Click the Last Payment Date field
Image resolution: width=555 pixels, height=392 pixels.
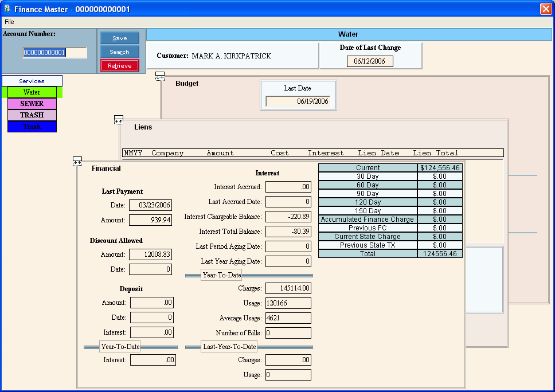(150, 205)
